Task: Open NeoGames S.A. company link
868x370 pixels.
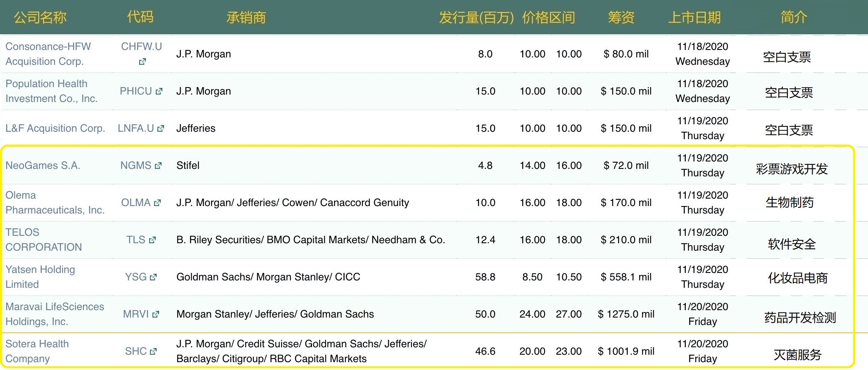Action: 43,166
